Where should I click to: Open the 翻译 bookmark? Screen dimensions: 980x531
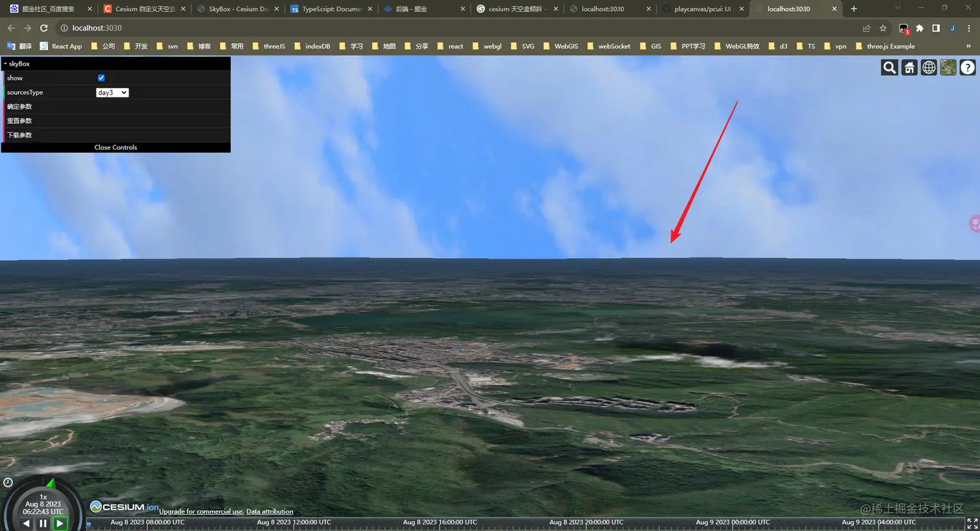(19, 46)
